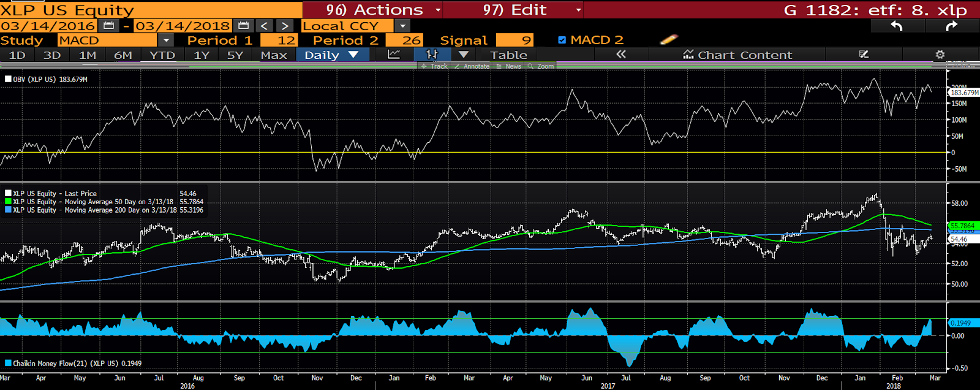Viewport: 980px width, 390px height.
Task: Switch to Table view
Action: tap(509, 55)
